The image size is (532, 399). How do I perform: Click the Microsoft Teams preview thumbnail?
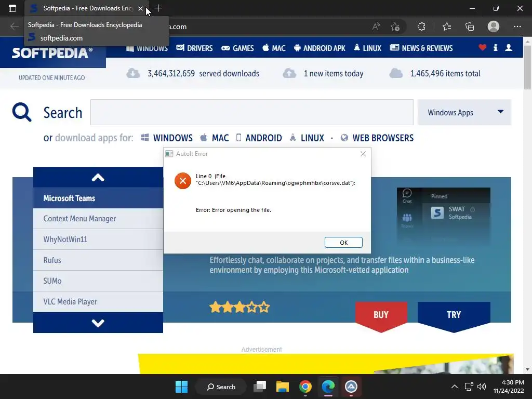[x=444, y=216]
